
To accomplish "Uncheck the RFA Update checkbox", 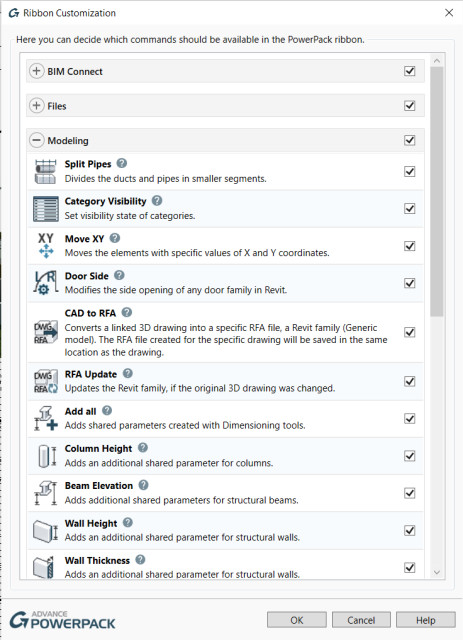I will click(410, 381).
